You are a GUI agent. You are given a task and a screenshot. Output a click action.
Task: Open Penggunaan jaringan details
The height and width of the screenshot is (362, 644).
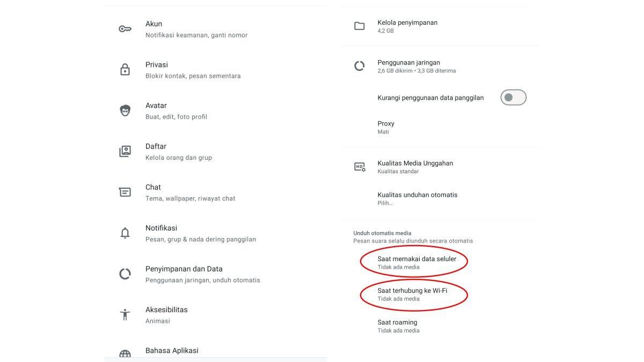[x=409, y=65]
